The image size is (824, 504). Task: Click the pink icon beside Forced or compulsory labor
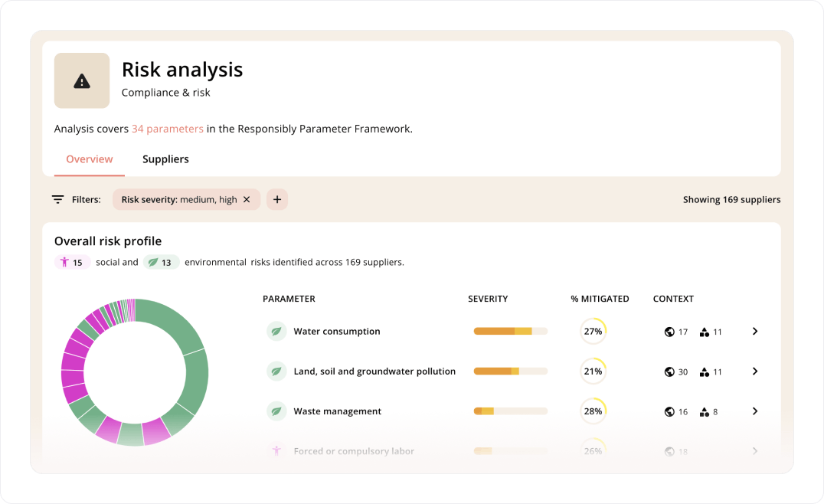276,451
